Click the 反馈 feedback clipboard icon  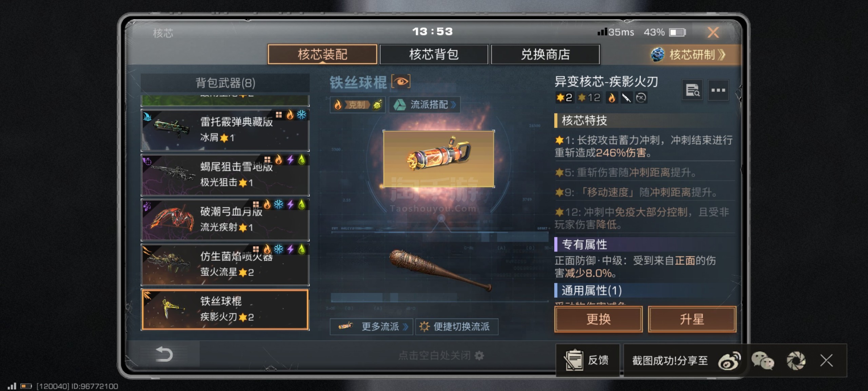(573, 360)
